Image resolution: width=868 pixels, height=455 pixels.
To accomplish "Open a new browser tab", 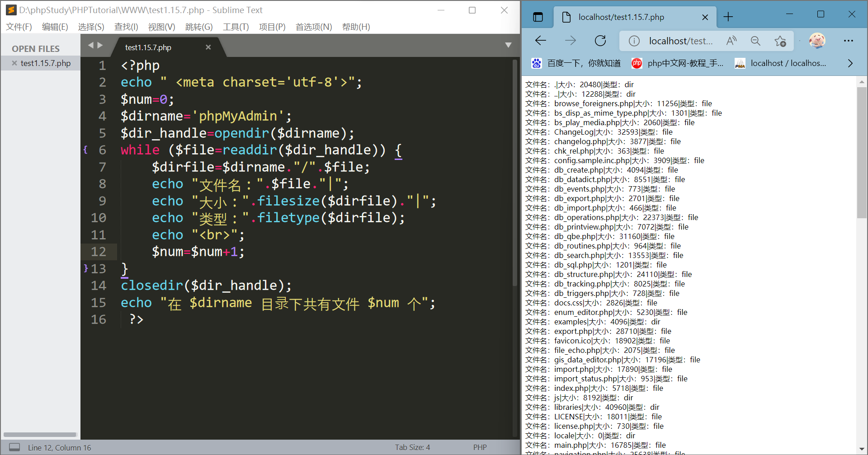I will 728,17.
